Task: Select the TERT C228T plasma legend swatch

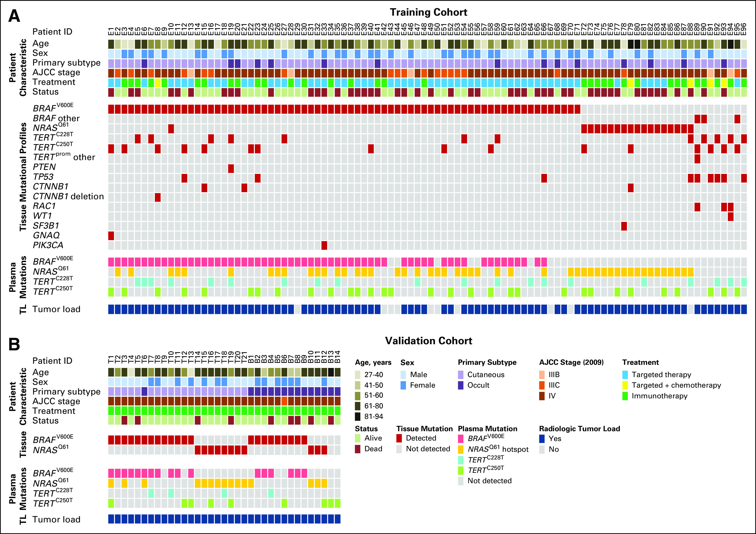Action: pos(461,460)
